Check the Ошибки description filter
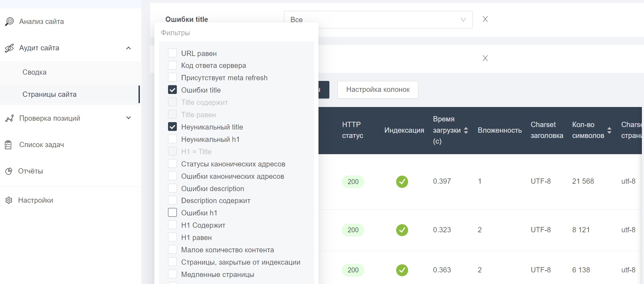Image resolution: width=644 pixels, height=284 pixels. coord(172,188)
